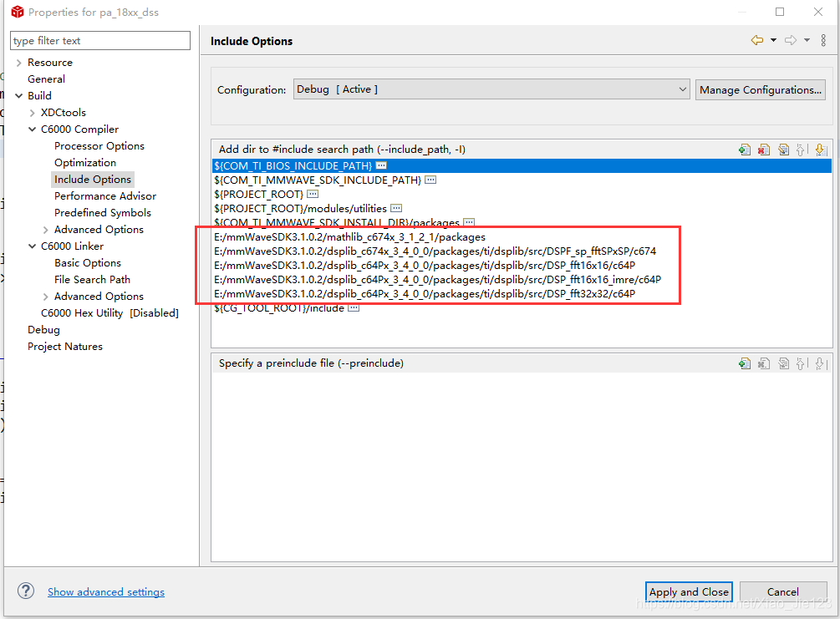Move the selected include path up

point(802,150)
